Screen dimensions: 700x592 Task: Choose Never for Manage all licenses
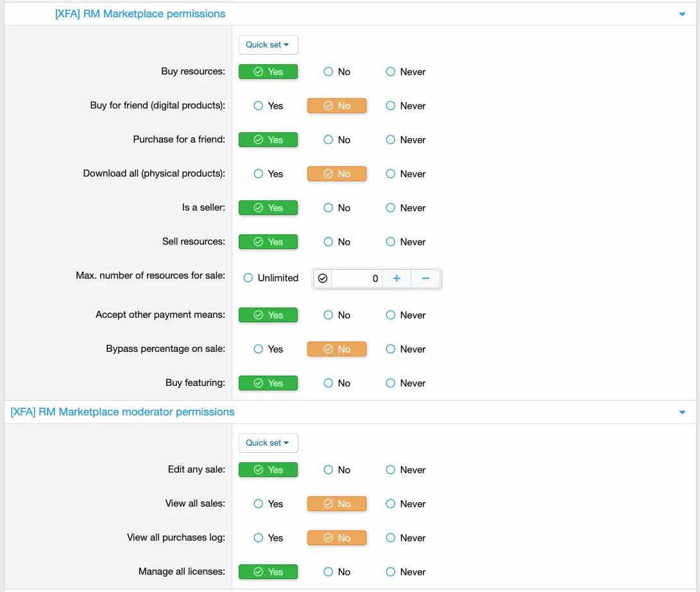pos(390,572)
